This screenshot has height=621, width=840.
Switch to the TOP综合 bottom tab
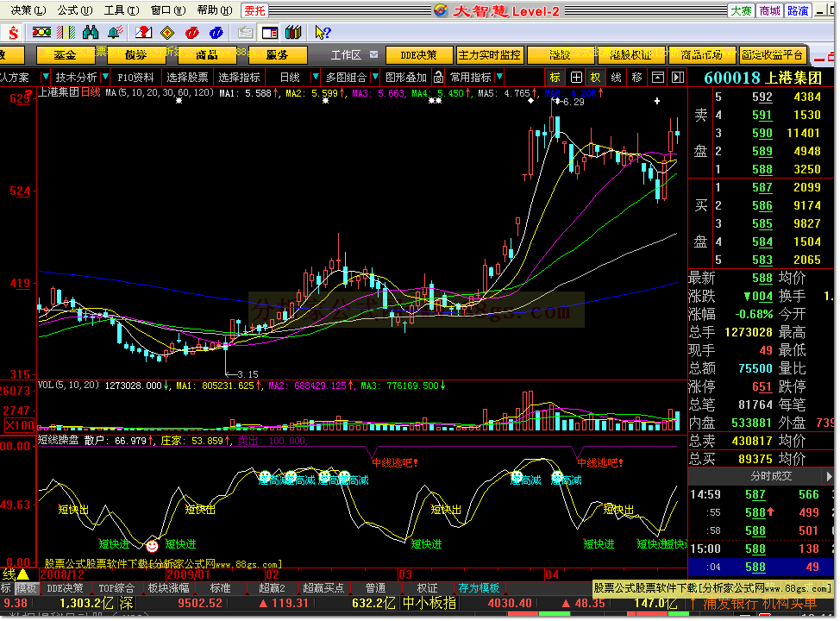[116, 588]
